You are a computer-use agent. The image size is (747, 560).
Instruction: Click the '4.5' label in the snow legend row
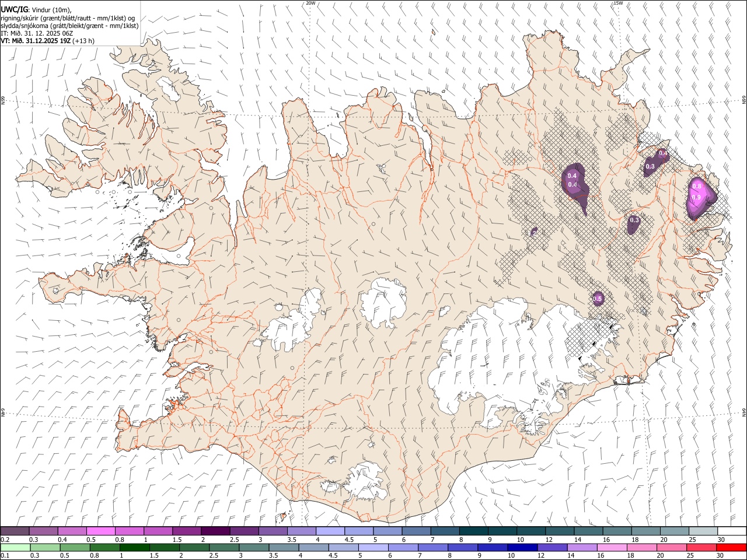click(x=349, y=540)
